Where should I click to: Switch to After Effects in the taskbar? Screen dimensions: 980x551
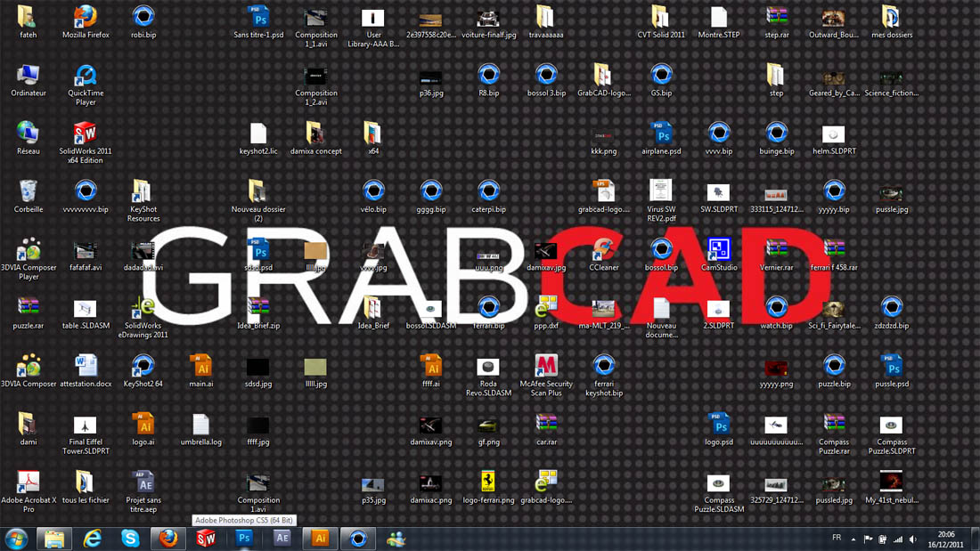coord(282,539)
